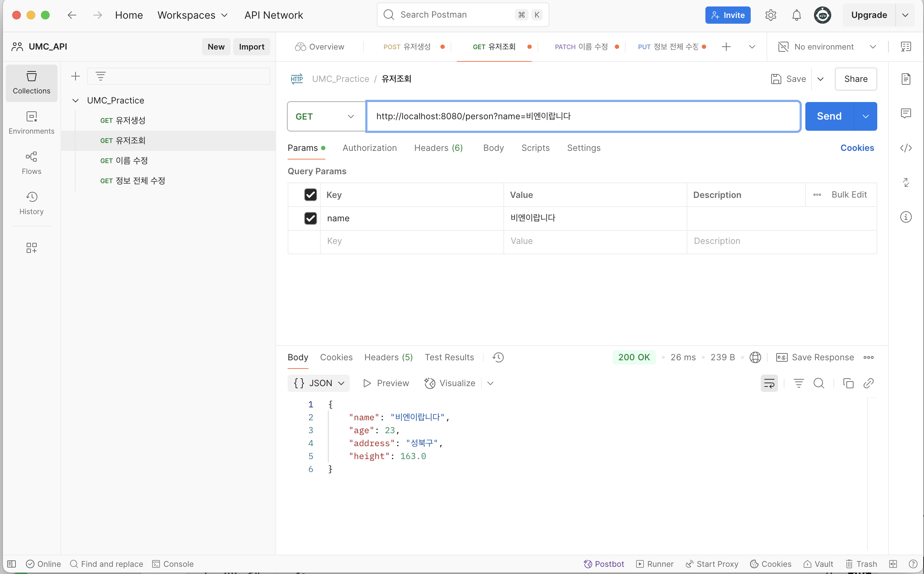The image size is (924, 574).
Task: Open the PATCH 이름 수정 request tab
Action: (x=581, y=47)
